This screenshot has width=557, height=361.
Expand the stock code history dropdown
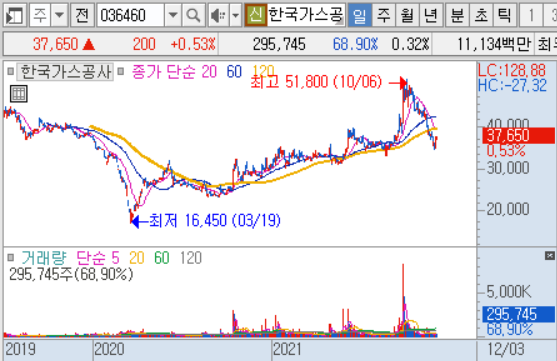173,15
